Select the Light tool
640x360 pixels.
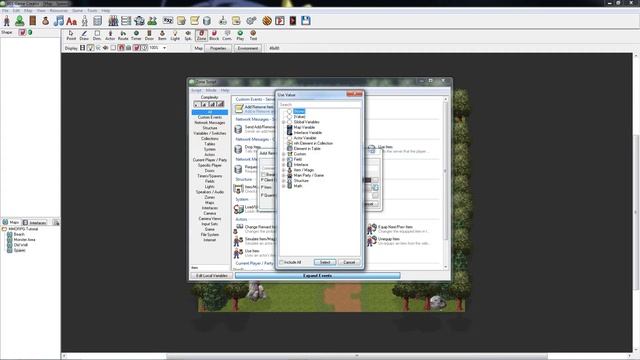coord(175,35)
